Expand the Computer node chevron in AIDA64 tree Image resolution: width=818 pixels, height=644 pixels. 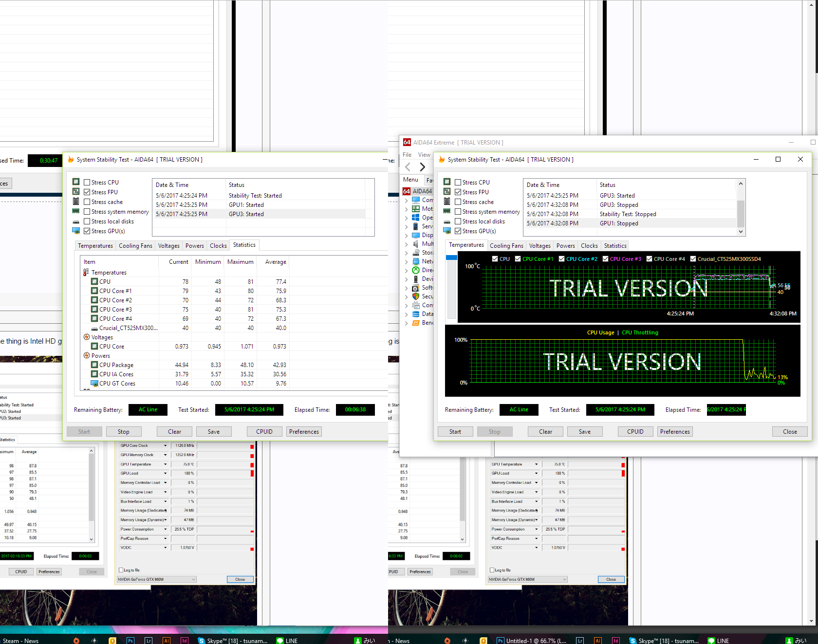pos(407,200)
